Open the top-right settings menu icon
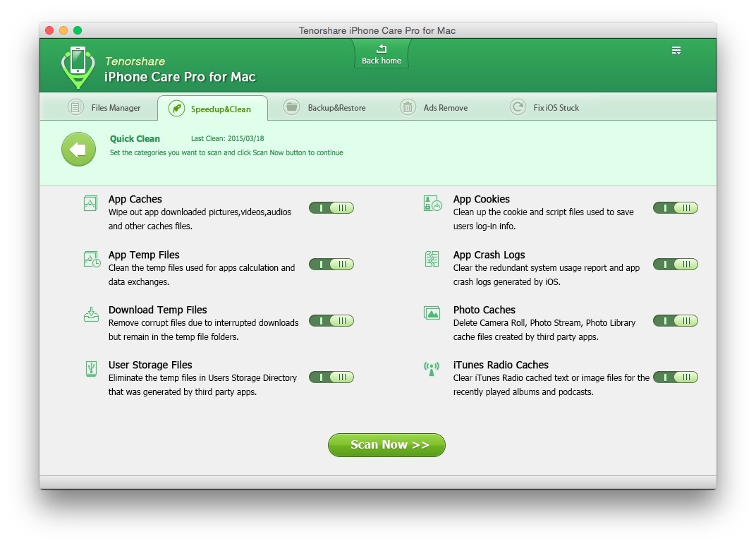 [x=676, y=50]
